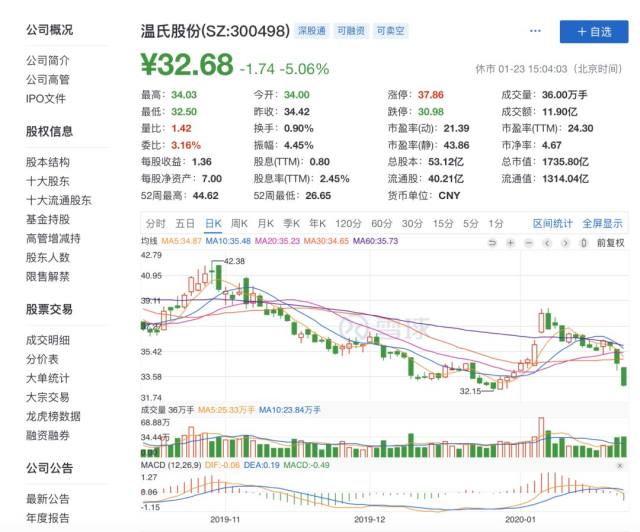
Task: Click the MA20:35.23 moving average label
Action: [277, 241]
